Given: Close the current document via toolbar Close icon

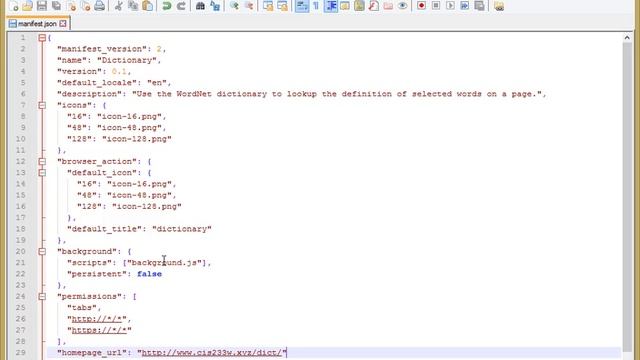Looking at the screenshot, I should (x=71, y=6).
